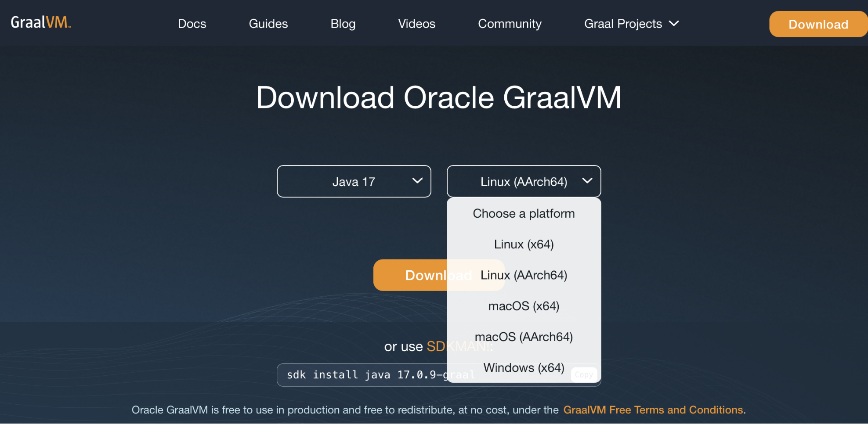Click the sdk install command field
This screenshot has width=868, height=424.
[360, 375]
